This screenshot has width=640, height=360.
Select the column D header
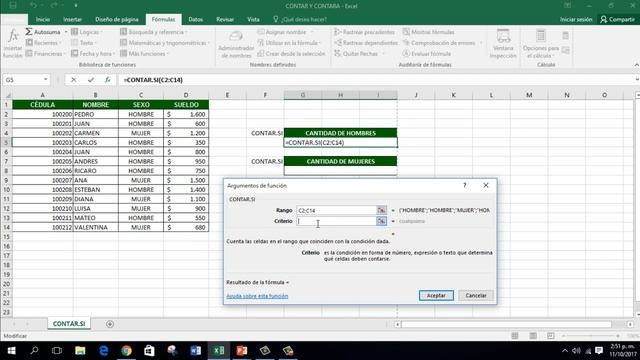click(186, 95)
